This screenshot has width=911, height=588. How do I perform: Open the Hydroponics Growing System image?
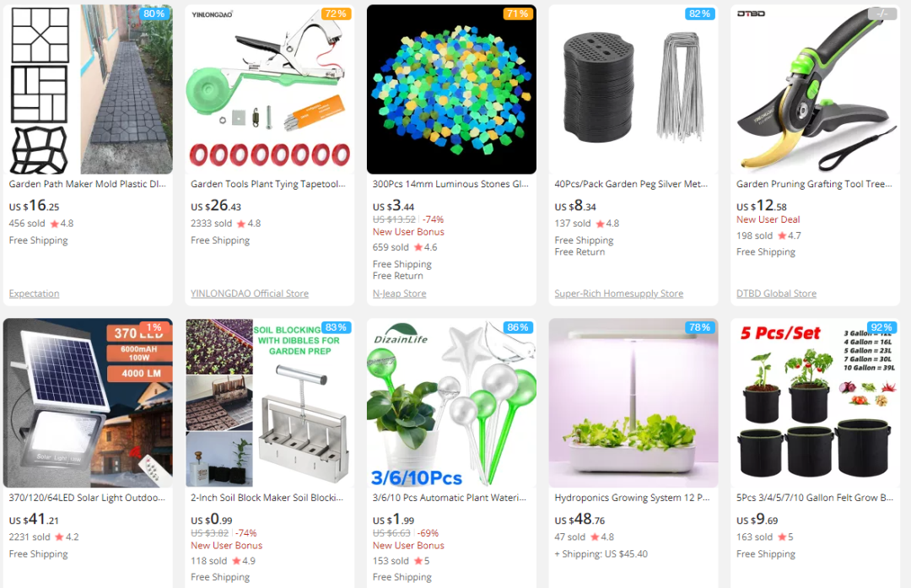[633, 402]
